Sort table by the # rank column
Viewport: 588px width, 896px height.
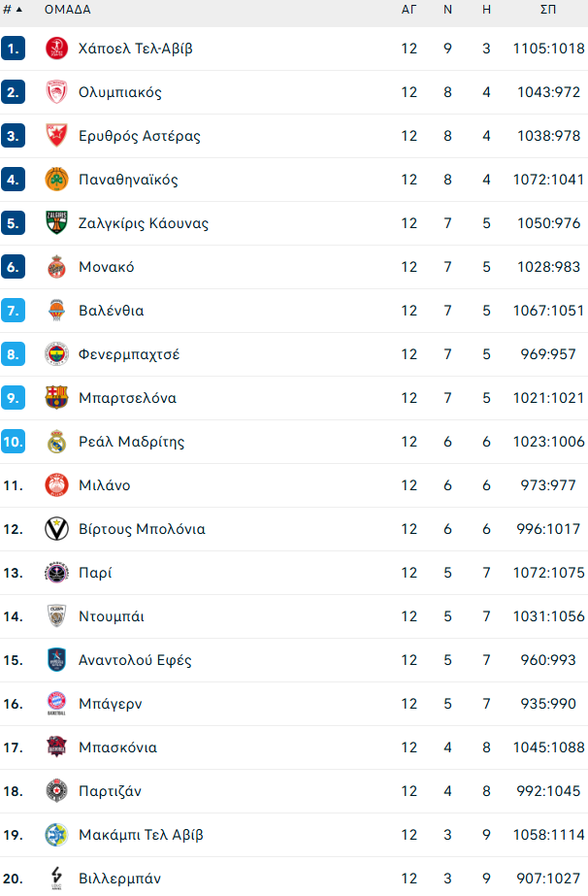(13, 10)
